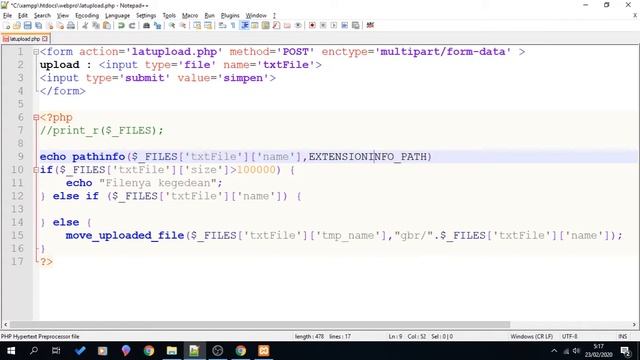The width and height of the screenshot is (640, 360).
Task: Redo the edit via toolbar
Action: (x=132, y=25)
